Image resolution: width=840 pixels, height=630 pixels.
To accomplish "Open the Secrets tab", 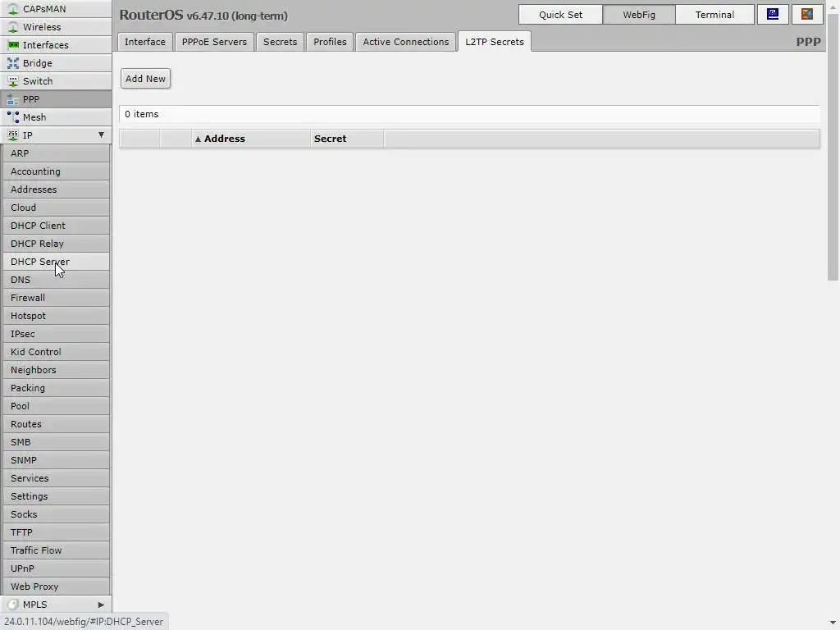I will pos(281,42).
